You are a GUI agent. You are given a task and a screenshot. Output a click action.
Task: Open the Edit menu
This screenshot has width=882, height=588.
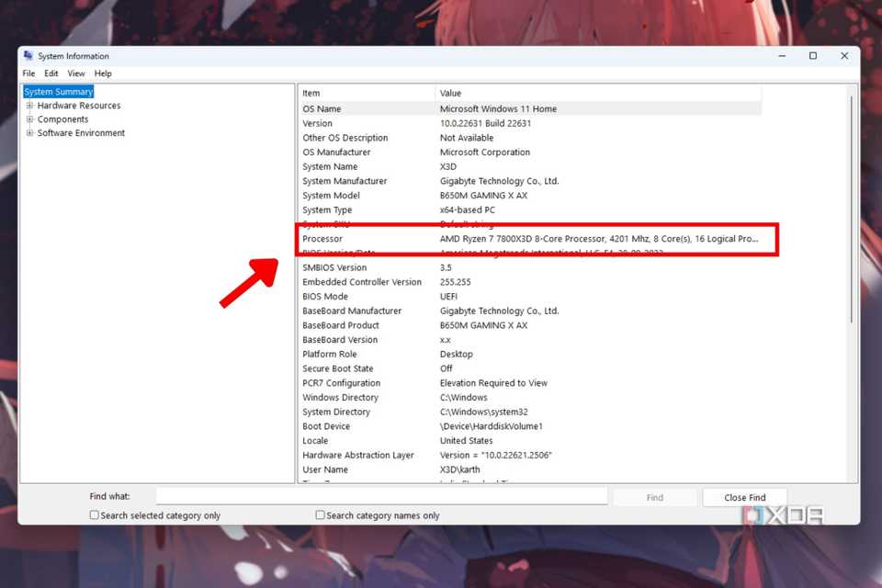tap(51, 73)
